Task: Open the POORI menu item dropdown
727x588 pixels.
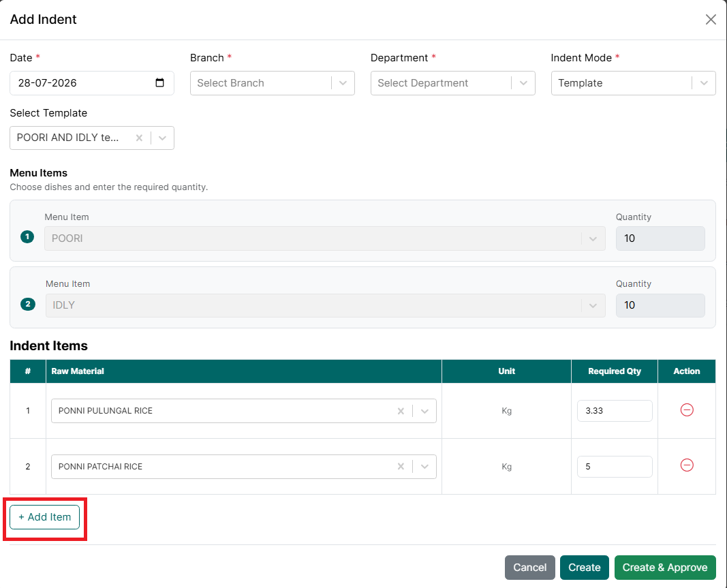Action: click(324, 238)
